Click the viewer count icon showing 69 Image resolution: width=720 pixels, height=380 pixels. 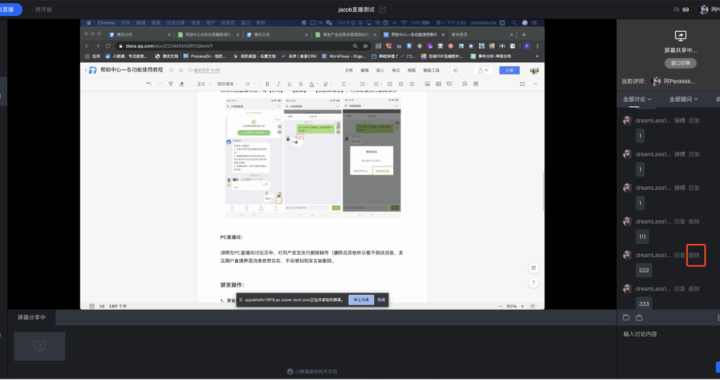tap(676, 9)
